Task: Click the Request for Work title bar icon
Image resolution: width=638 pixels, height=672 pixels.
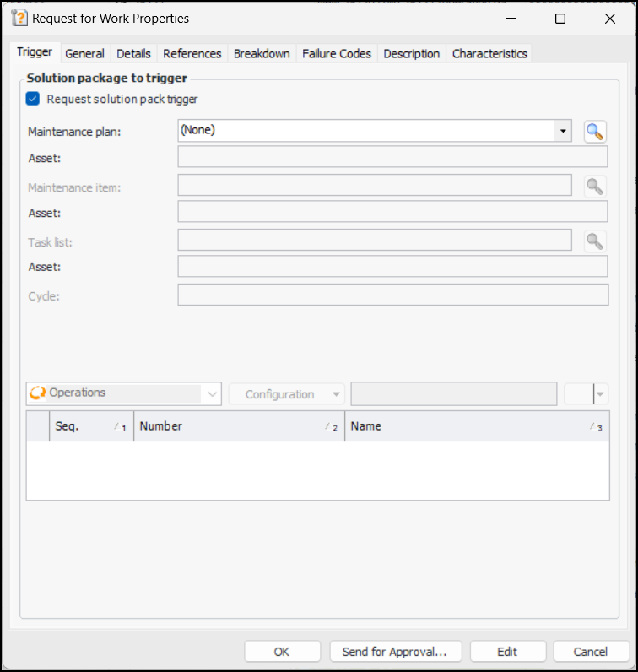Action: click(x=20, y=18)
